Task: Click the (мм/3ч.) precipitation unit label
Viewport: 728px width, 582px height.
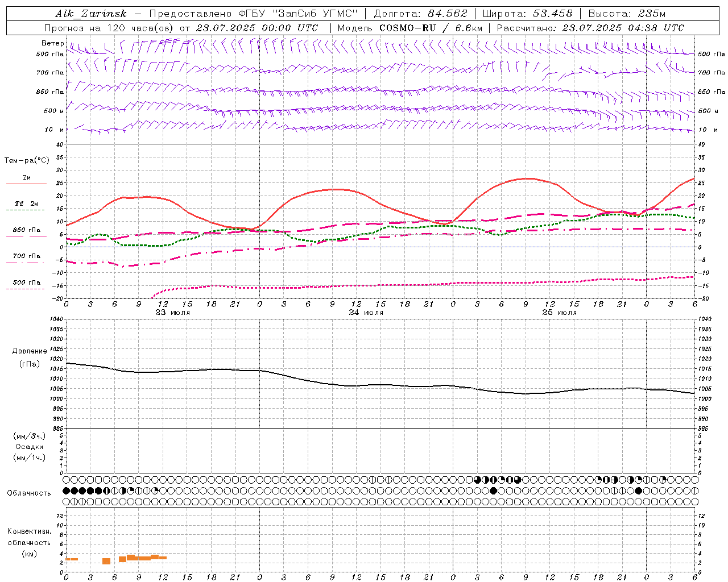Action: [30, 436]
